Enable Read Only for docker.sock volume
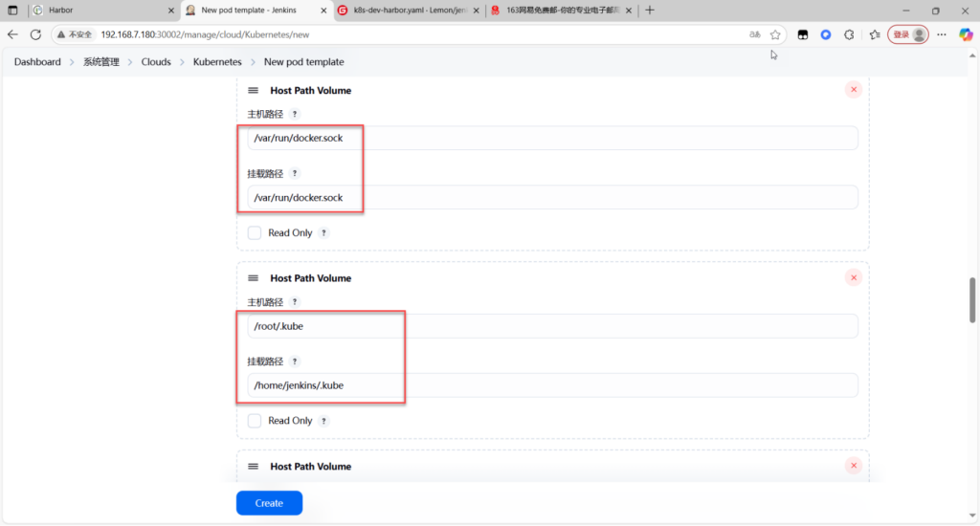Image resolution: width=980 pixels, height=526 pixels. point(255,232)
